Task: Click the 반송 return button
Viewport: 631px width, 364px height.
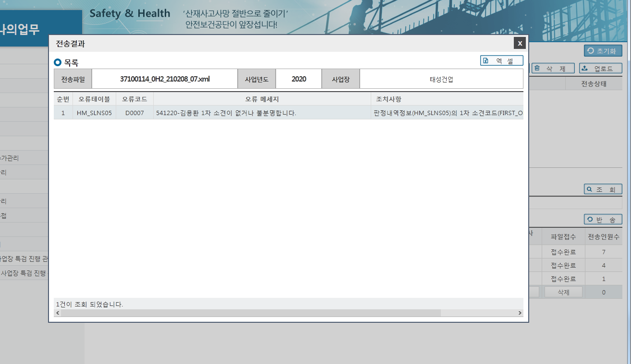Action: pos(603,220)
